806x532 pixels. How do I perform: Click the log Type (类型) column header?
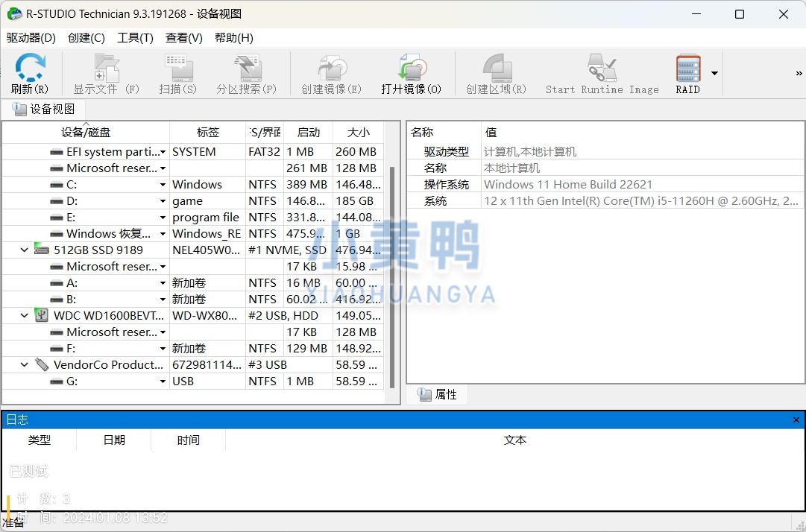click(x=39, y=440)
